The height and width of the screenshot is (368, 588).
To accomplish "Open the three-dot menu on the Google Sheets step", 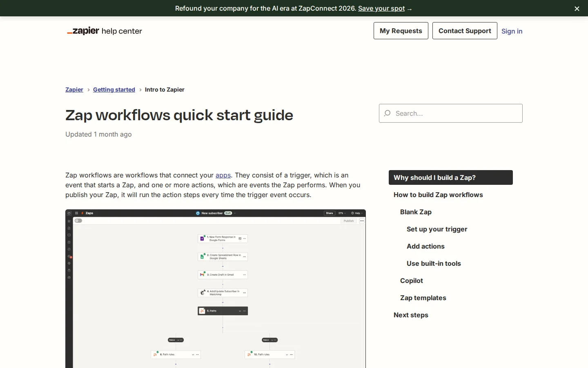I will [x=245, y=257].
